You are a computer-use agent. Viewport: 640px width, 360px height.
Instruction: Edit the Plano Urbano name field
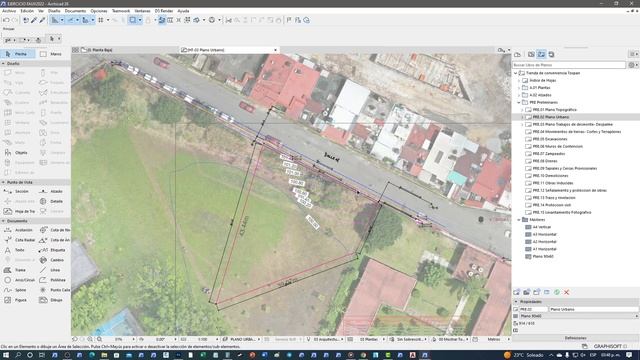(x=593, y=309)
